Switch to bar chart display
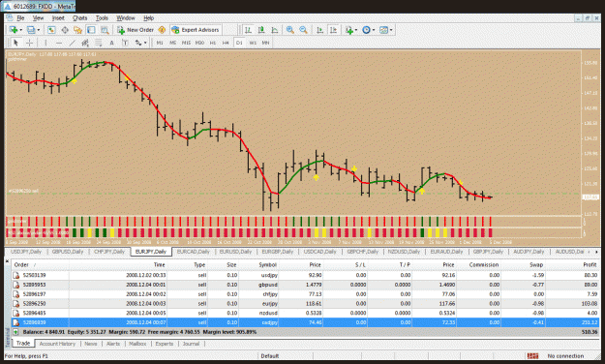Image resolution: width=605 pixels, height=364 pixels. tap(248, 30)
